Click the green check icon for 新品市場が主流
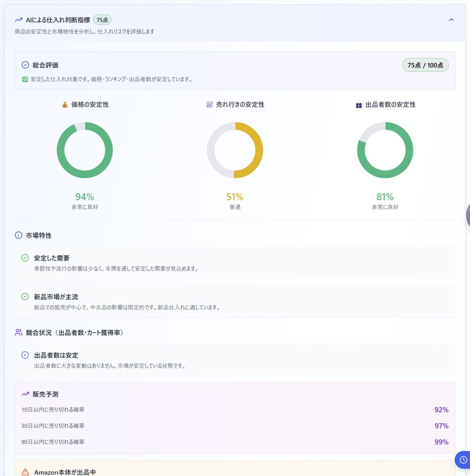Screen dimensions: 470x476 point(25,296)
